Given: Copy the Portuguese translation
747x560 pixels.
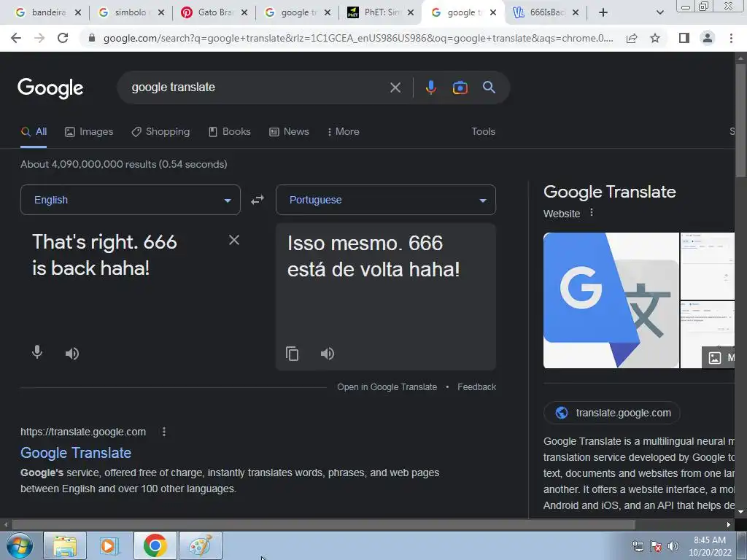Looking at the screenshot, I should [x=292, y=354].
